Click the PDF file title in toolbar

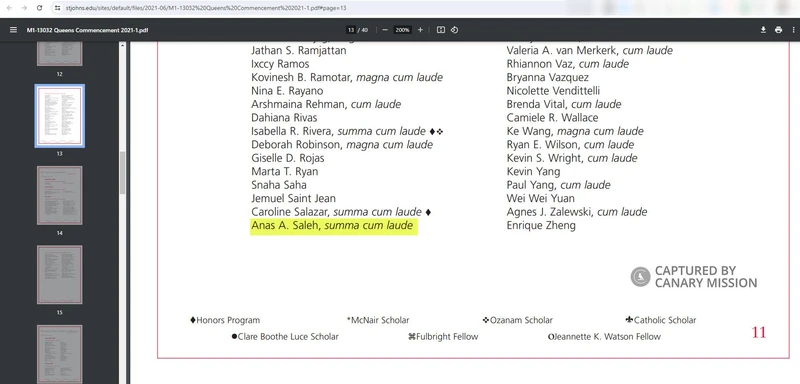[87, 30]
